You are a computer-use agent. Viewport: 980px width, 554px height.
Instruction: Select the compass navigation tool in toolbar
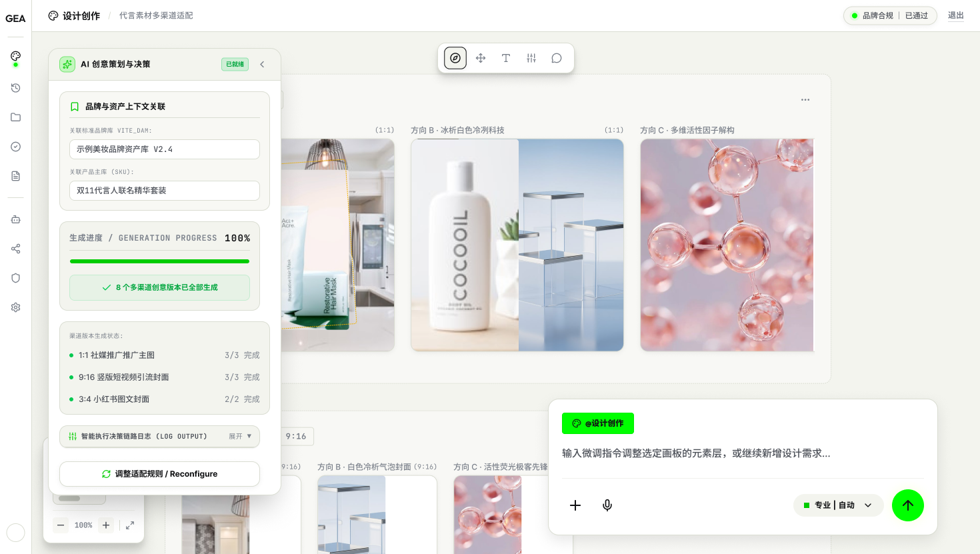click(x=455, y=58)
